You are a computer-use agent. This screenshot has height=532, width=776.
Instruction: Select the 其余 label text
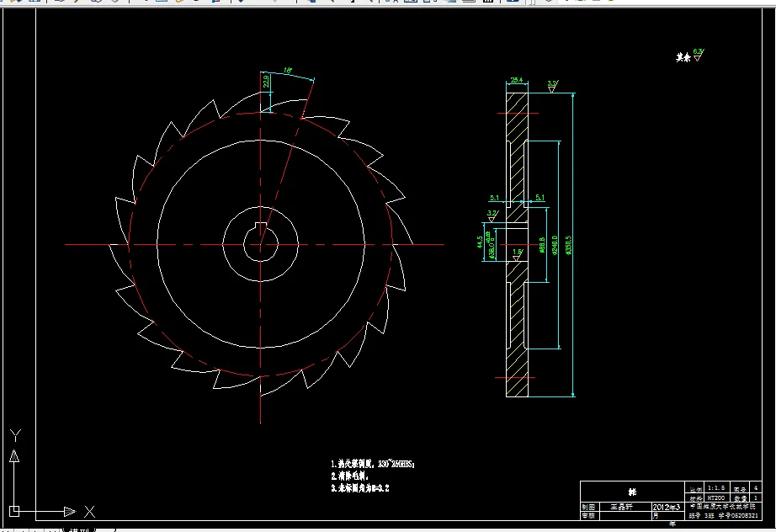click(683, 57)
